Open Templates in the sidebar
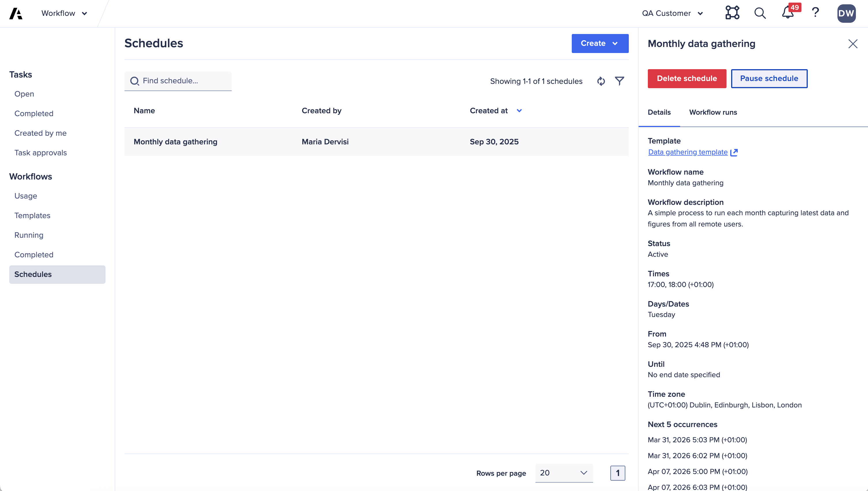Image resolution: width=868 pixels, height=491 pixels. pos(32,216)
